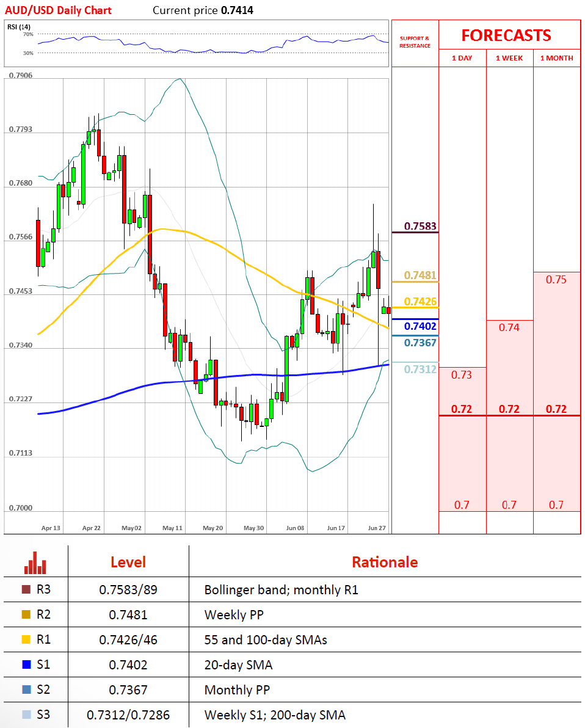Click the 0.7583 resistance level label
Screen dimensions: 585x728
tap(420, 226)
